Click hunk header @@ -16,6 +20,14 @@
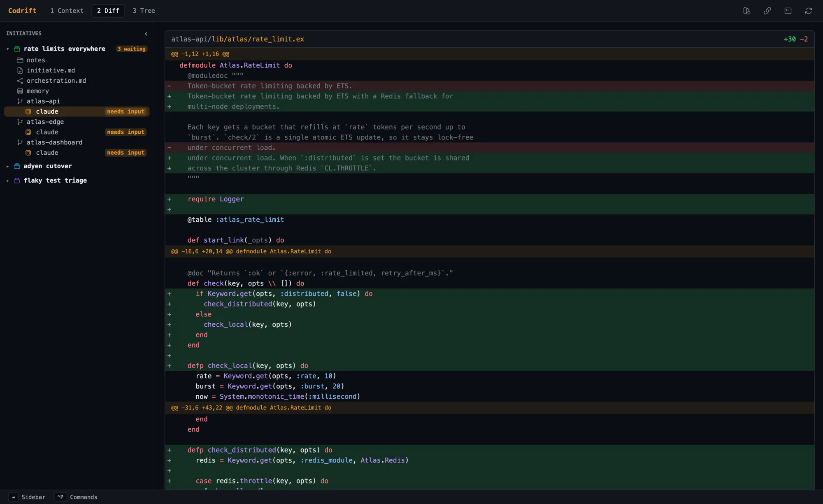The width and height of the screenshot is (823, 504). tap(490, 251)
